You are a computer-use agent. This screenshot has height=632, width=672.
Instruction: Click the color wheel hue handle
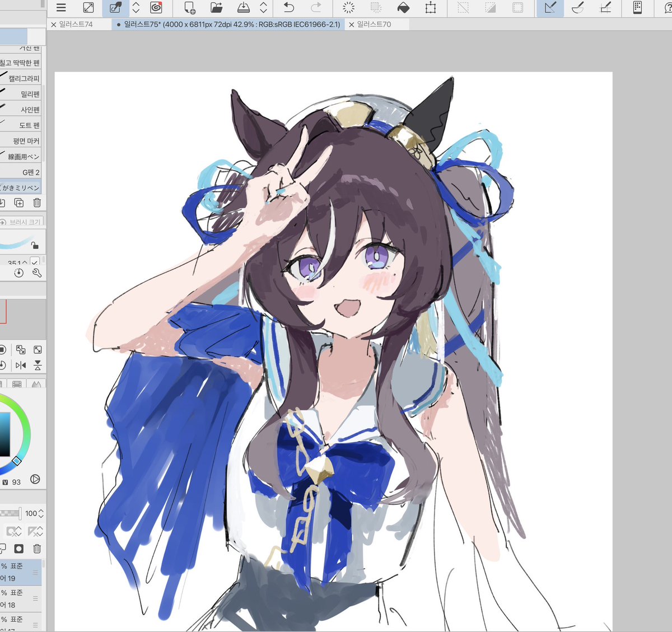[x=17, y=461]
